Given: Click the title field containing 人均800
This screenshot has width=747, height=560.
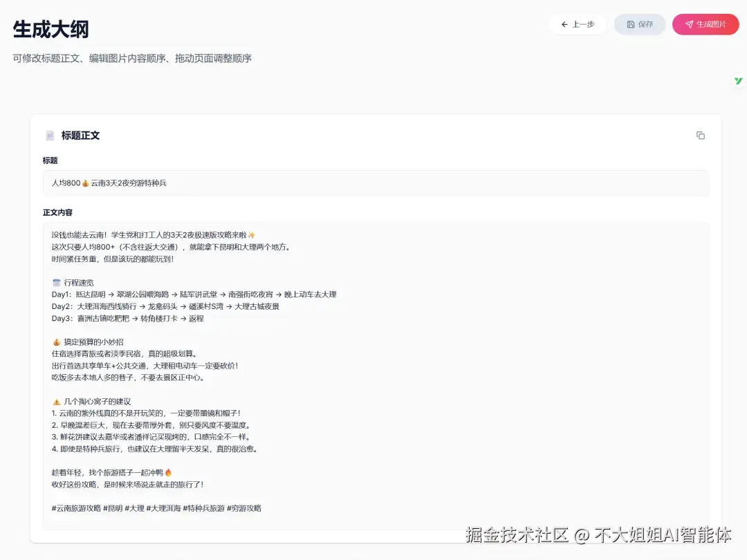Looking at the screenshot, I should [x=207, y=183].
